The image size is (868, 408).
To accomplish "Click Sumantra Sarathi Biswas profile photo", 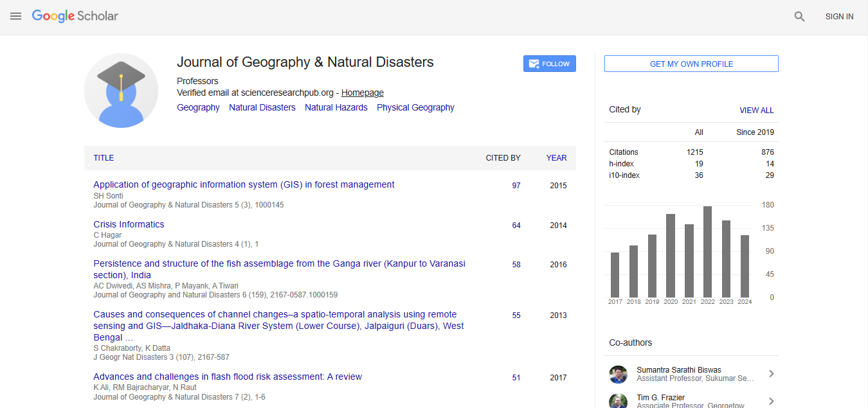I will coord(618,375).
